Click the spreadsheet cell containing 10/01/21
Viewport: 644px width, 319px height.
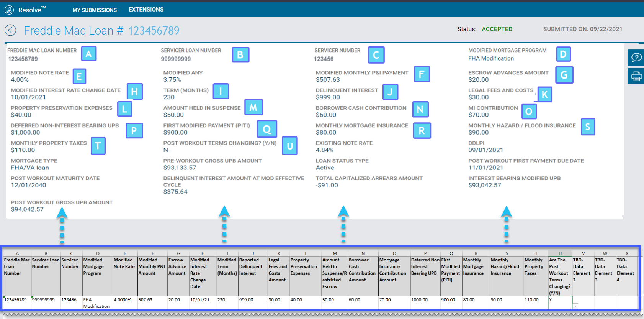tap(203, 303)
